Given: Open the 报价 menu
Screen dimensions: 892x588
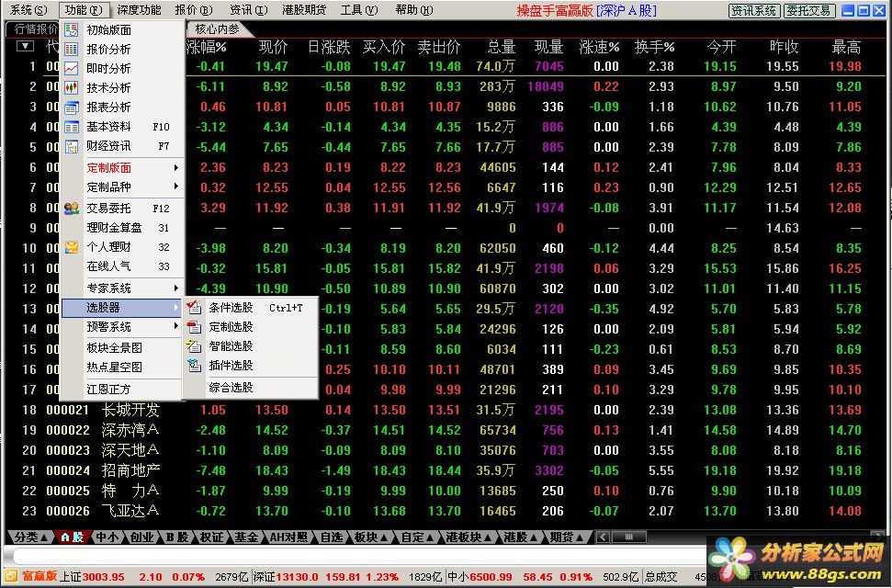Looking at the screenshot, I should (x=194, y=10).
